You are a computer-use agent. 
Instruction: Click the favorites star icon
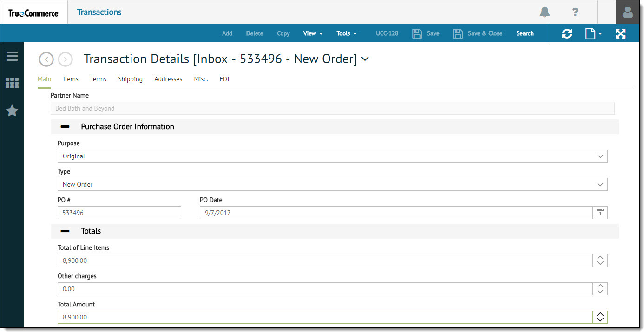[x=12, y=111]
